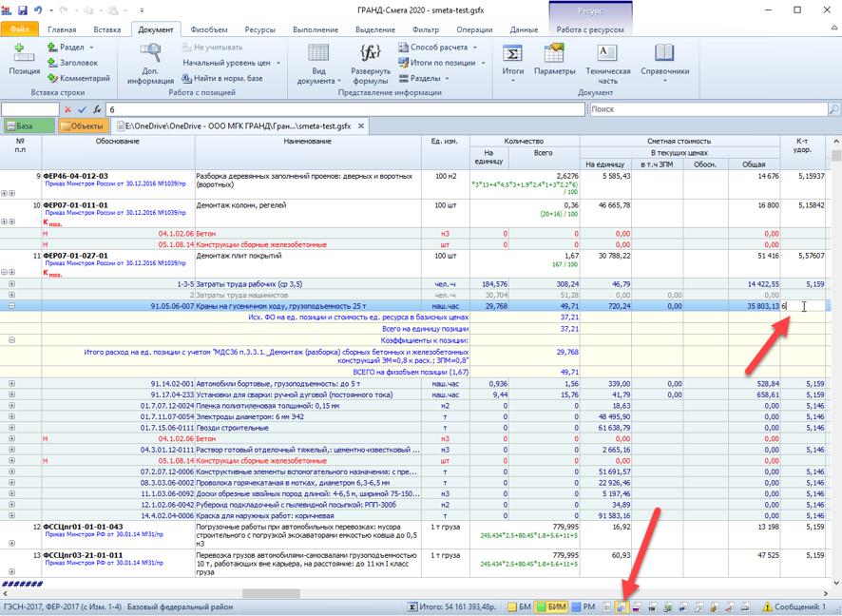Click the fx function icon in the formula bar
842x616 pixels.
coord(97,109)
